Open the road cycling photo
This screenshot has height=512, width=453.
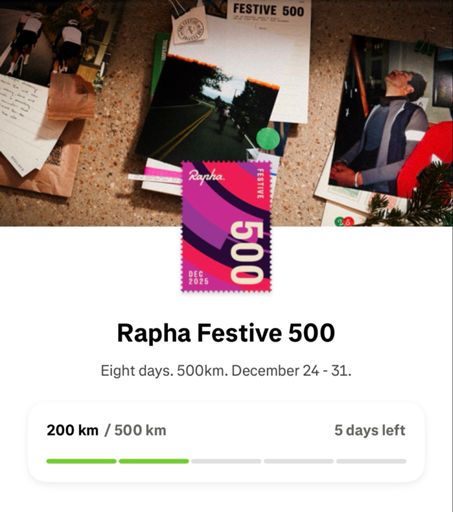coord(207,111)
